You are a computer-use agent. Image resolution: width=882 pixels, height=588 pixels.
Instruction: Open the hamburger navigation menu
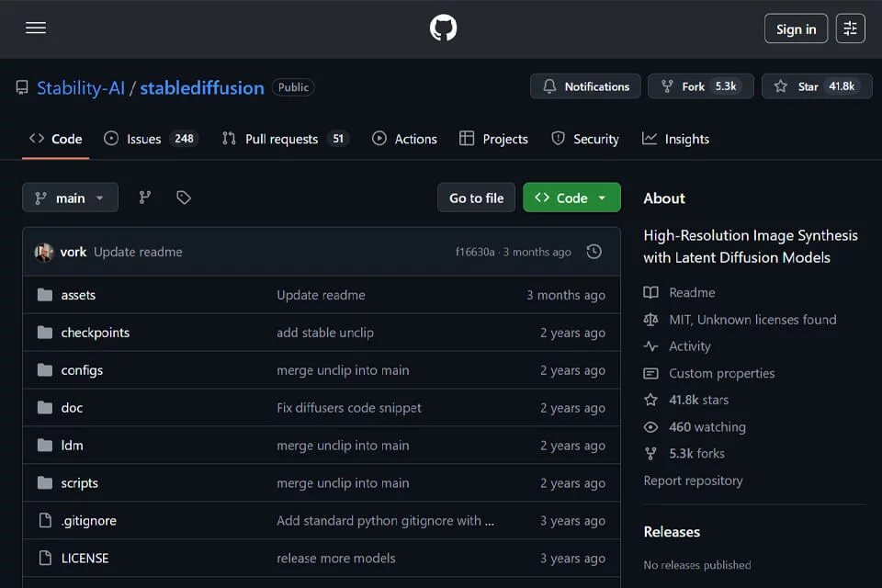tap(36, 28)
